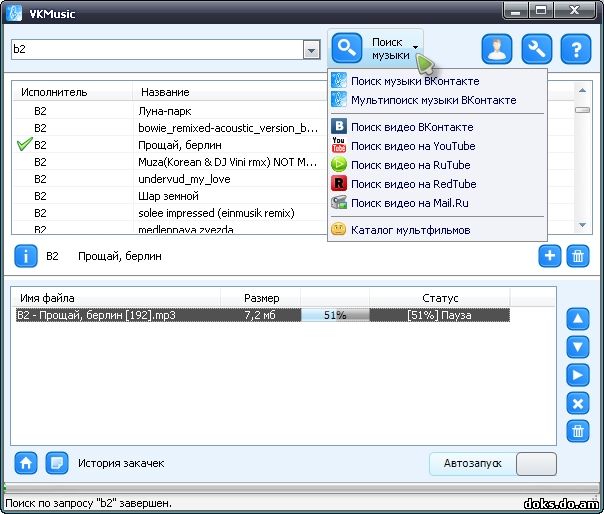Toggle the Автозапуск switch

click(x=536, y=464)
